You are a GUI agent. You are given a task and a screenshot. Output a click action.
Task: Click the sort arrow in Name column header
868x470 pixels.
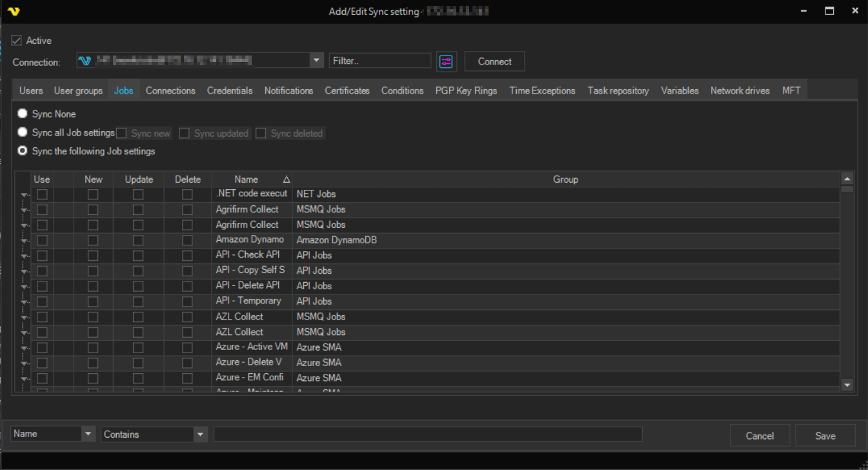tap(286, 180)
